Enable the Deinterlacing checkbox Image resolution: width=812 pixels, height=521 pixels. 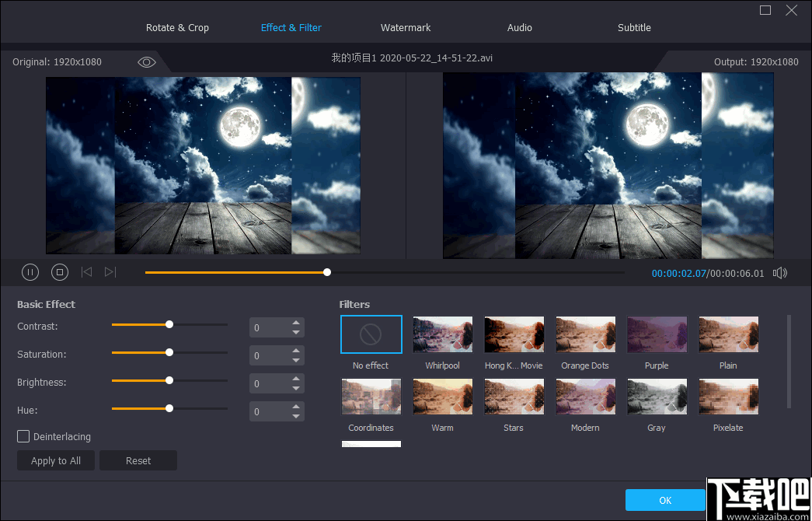click(x=24, y=437)
